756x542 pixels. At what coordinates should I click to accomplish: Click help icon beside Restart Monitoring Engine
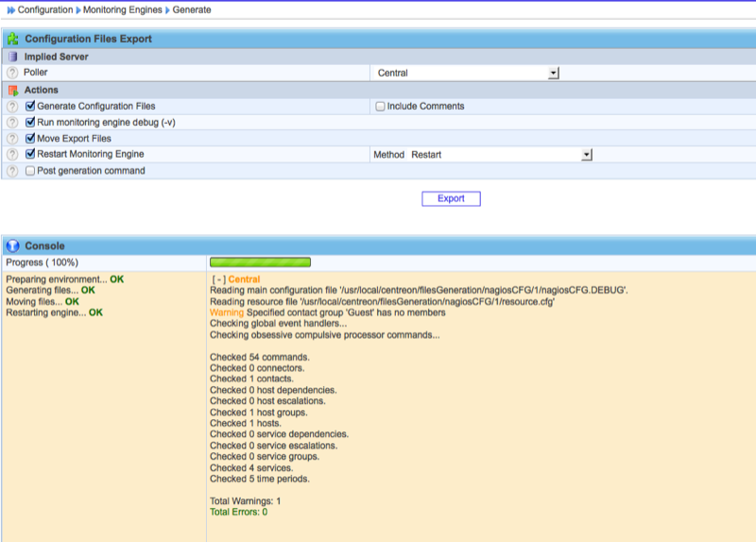pos(12,155)
